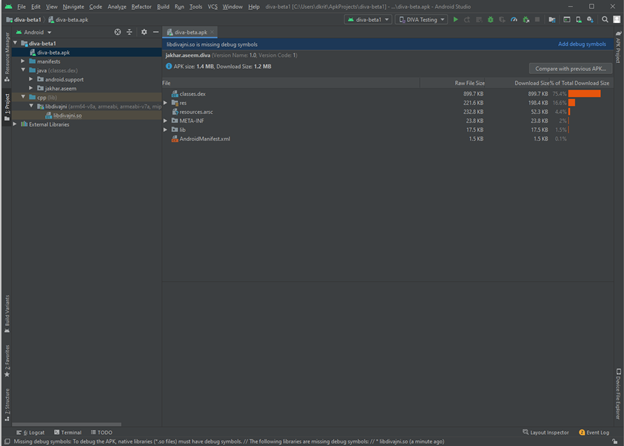Image resolution: width=624 pixels, height=446 pixels.
Task: Toggle the Device File Explorer side panel
Action: [618, 394]
